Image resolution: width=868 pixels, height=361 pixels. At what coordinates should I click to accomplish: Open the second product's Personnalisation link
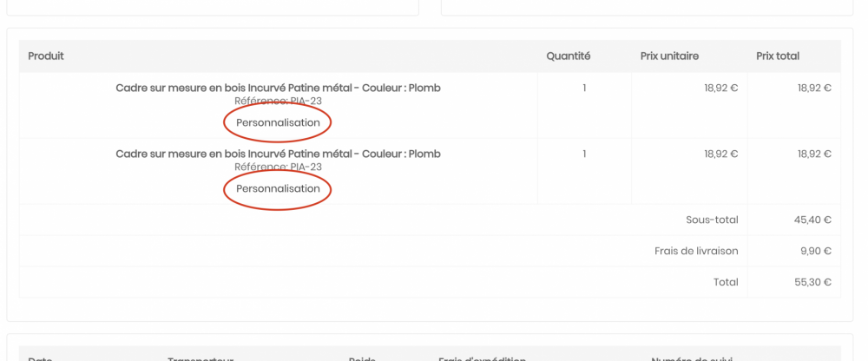[x=278, y=188]
